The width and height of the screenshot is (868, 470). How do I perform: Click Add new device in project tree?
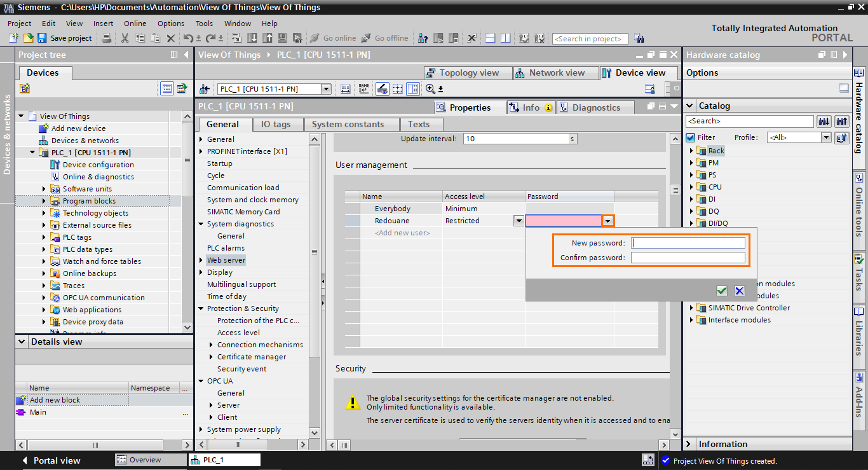tap(78, 128)
